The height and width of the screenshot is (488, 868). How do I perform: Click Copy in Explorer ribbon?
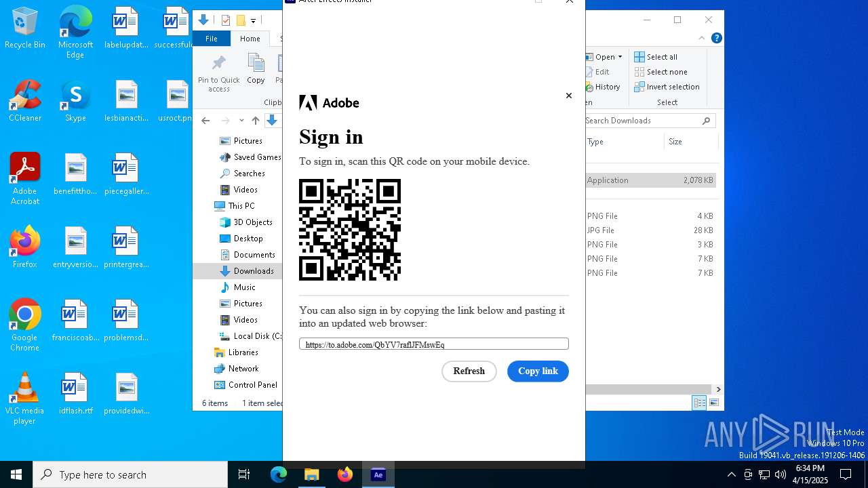256,70
